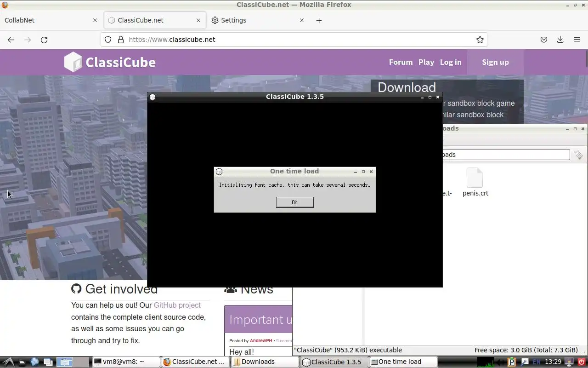588x368 pixels.
Task: Close the CollabNet tab
Action: pyautogui.click(x=95, y=20)
